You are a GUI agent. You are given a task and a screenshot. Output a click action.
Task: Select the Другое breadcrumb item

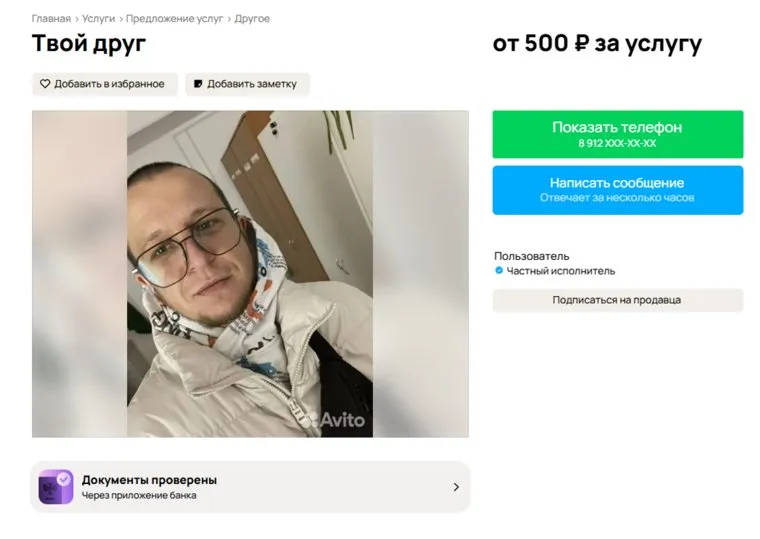point(252,18)
